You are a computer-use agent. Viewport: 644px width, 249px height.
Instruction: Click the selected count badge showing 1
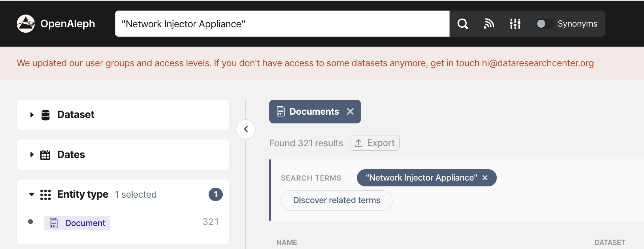pos(216,194)
